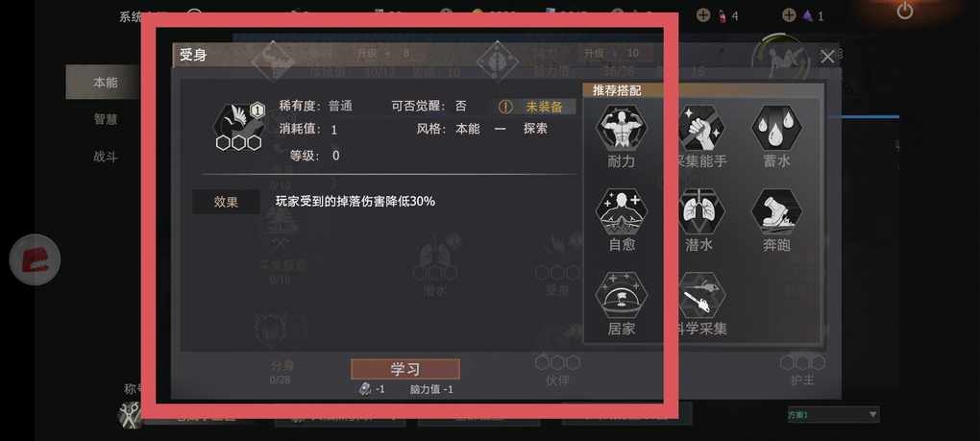Open the 蓄水 water drops skill
Screen dimensions: 980x441
pos(776,128)
